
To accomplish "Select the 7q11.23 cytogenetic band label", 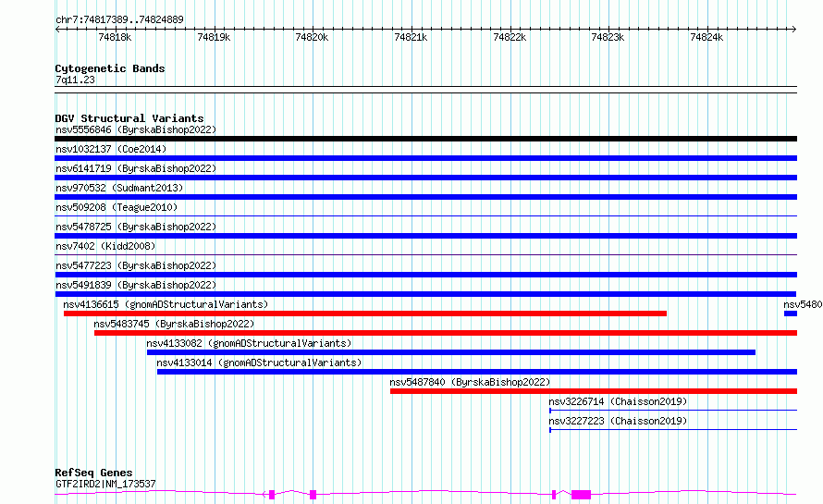I will pos(75,80).
